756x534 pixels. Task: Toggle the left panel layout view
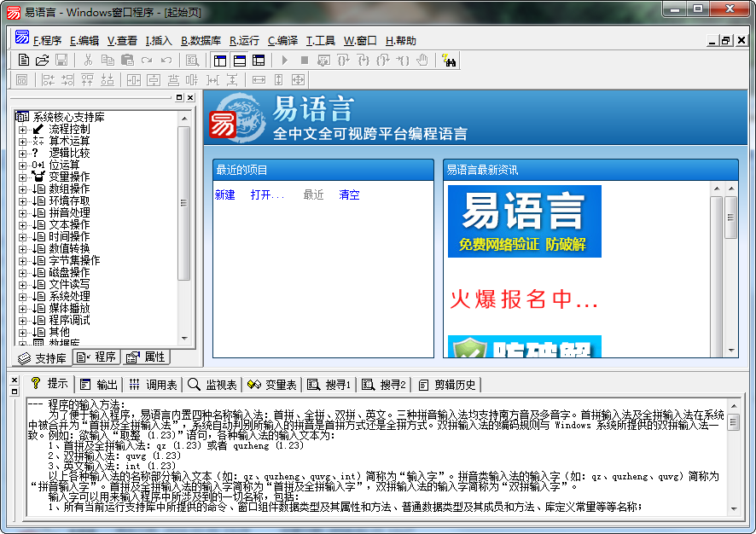222,60
